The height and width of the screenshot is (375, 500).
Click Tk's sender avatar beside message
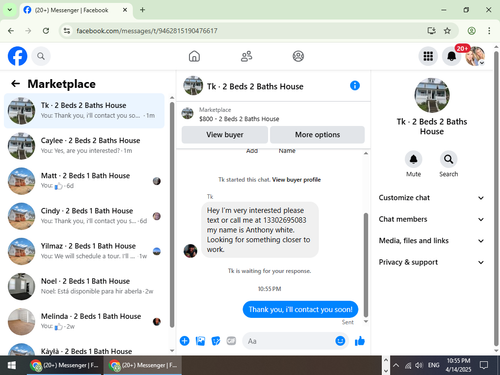(x=190, y=251)
